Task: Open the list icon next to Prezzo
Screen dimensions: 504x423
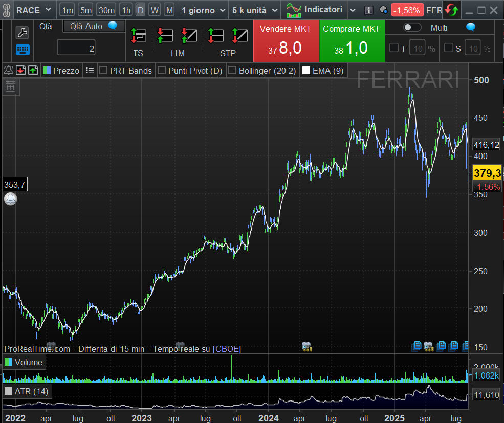Action: pos(90,71)
